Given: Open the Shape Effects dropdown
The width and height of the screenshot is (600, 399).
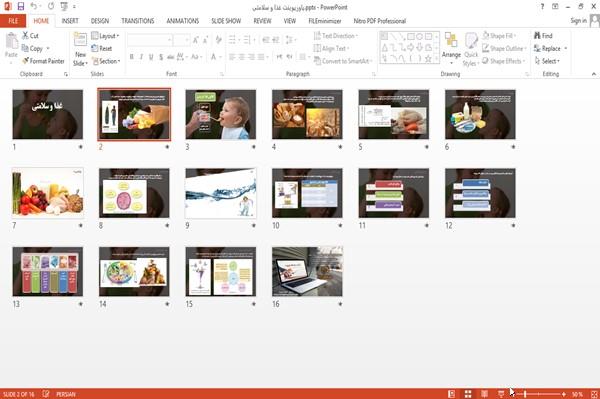Looking at the screenshot, I should coord(504,61).
